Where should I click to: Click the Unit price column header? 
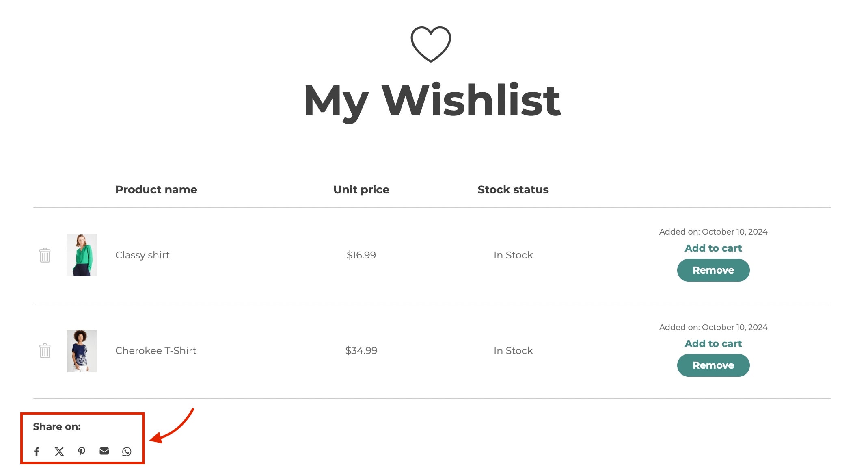361,190
